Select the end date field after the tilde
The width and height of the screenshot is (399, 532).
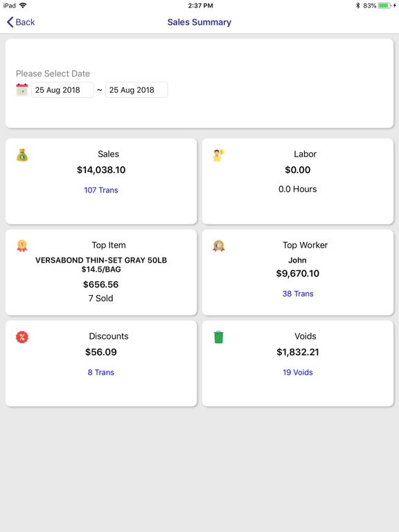click(136, 90)
